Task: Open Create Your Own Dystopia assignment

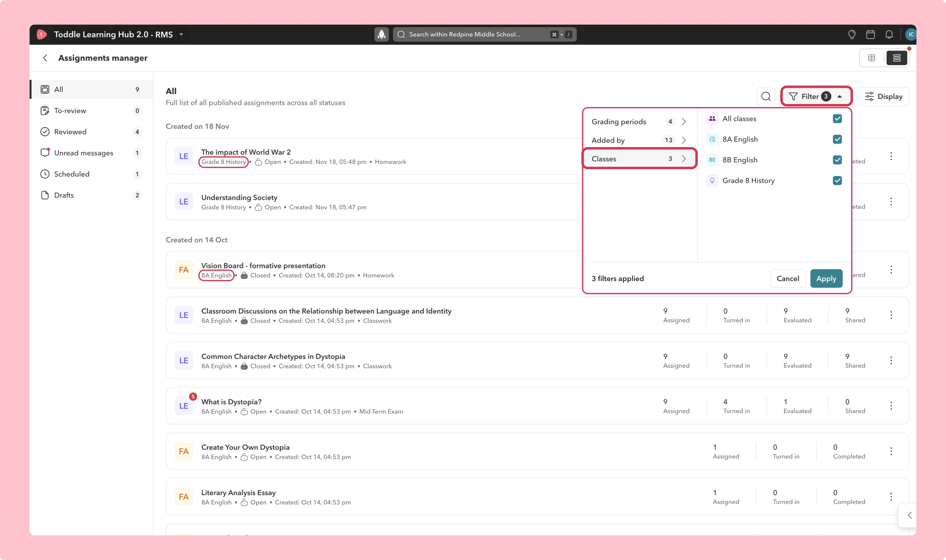Action: (x=245, y=447)
